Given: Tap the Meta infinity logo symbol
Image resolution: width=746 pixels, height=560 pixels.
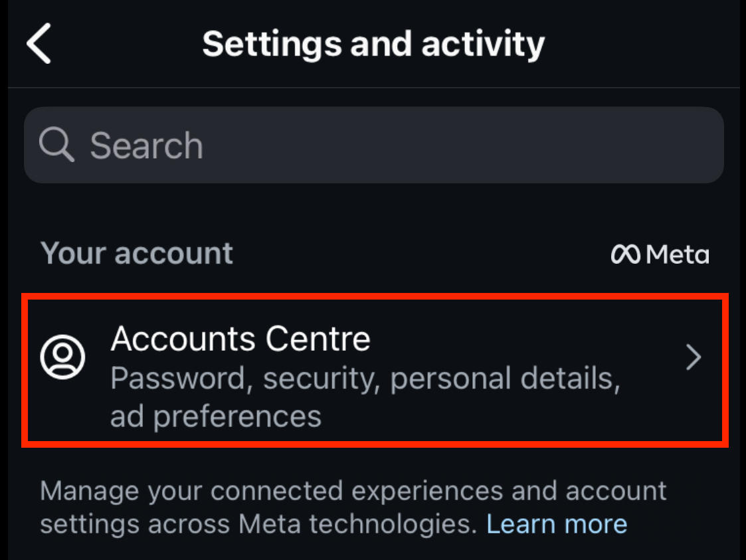Looking at the screenshot, I should pos(625,254).
